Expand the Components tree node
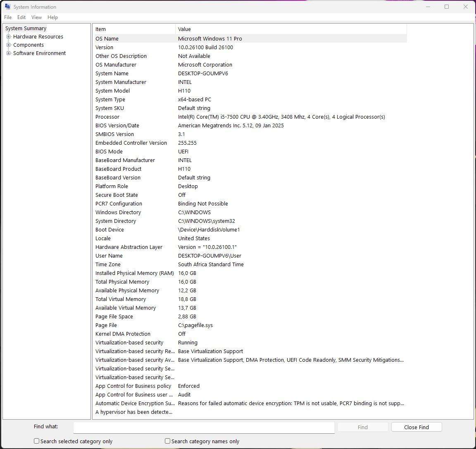The width and height of the screenshot is (476, 449). point(8,45)
